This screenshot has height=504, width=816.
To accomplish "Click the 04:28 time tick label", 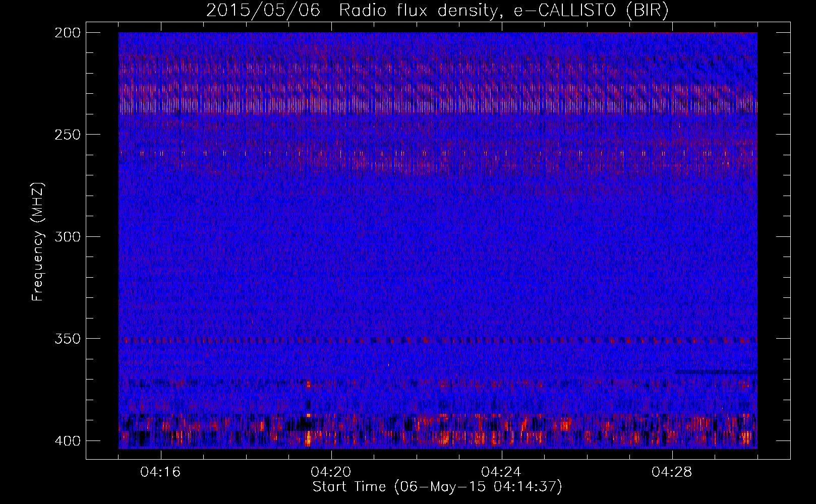I will point(672,472).
